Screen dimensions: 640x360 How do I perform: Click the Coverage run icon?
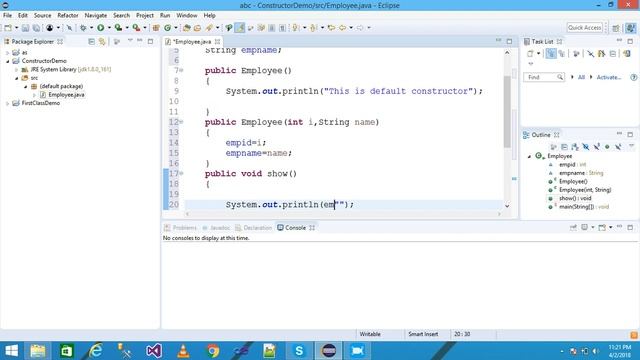118,28
